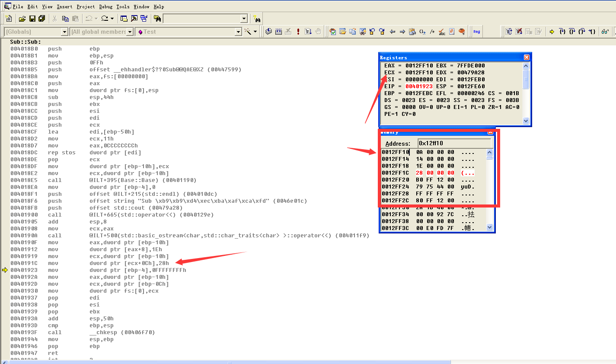The height and width of the screenshot is (364, 616).
Task: Expand the (All global members) filter dropdown
Action: (130, 32)
